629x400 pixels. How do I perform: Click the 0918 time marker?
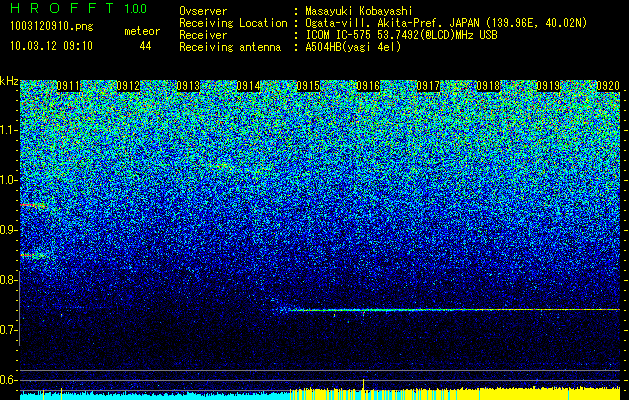[x=488, y=86]
